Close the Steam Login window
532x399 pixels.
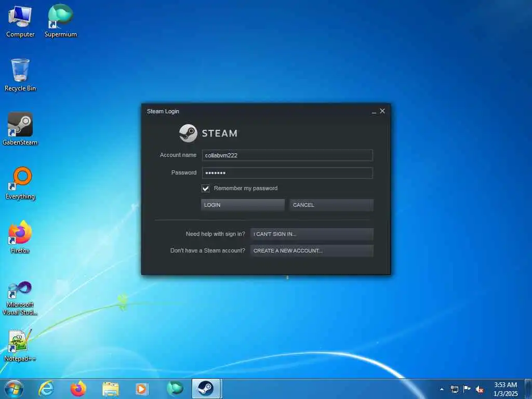coord(382,111)
